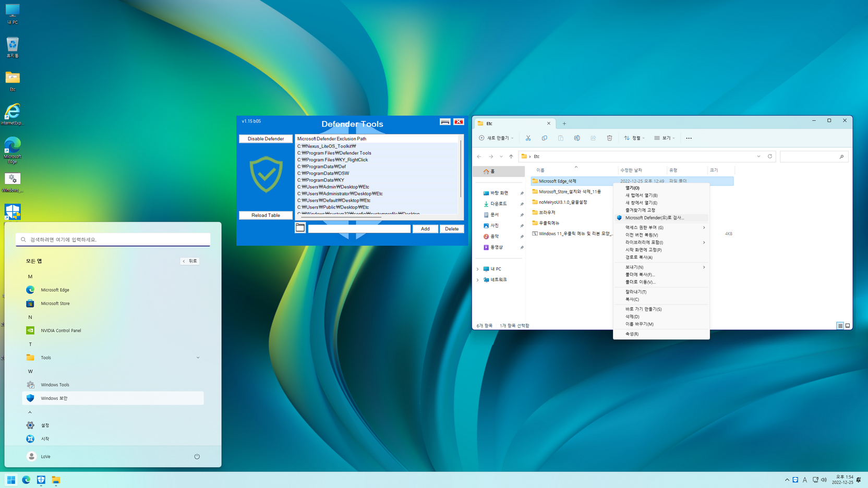Click the browse folder icon in Defender Tools
The width and height of the screenshot is (868, 488).
(300, 228)
